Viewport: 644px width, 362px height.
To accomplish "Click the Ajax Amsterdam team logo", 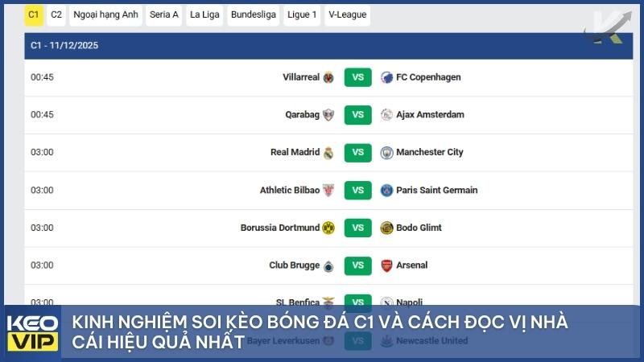I will pyautogui.click(x=387, y=115).
